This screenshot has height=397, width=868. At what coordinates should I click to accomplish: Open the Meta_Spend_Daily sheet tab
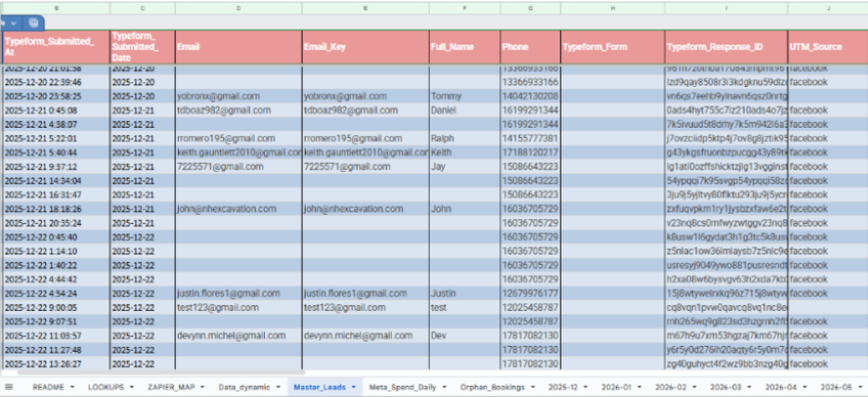tap(400, 386)
